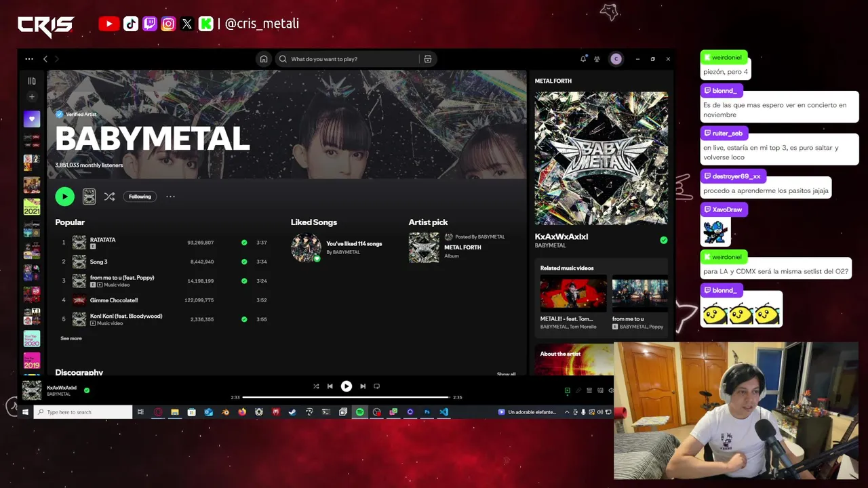Open the from me to u music video thumbnail
The height and width of the screenshot is (488, 868).
(x=640, y=294)
